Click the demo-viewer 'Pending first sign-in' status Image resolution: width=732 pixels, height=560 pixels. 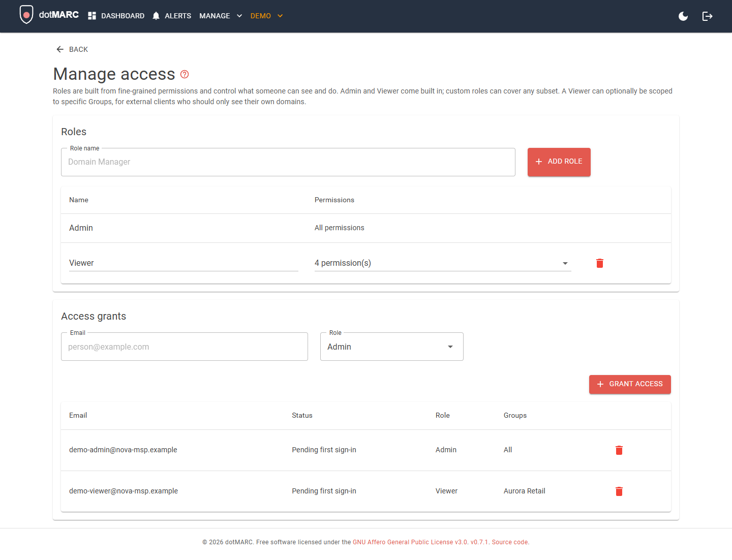(324, 491)
